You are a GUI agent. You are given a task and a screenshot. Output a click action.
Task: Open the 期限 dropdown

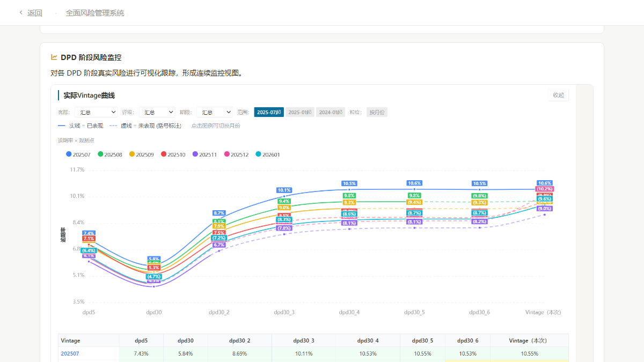(215, 112)
